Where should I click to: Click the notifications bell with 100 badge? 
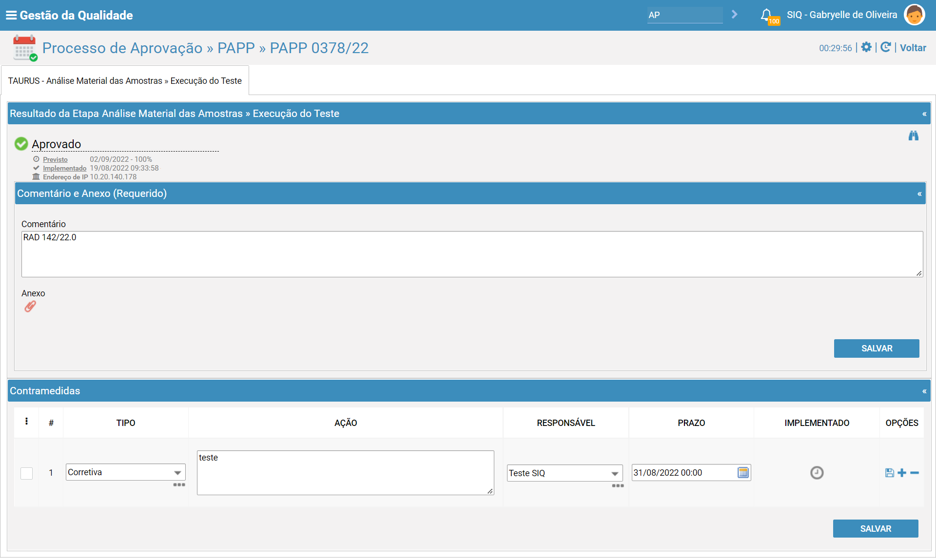769,16
